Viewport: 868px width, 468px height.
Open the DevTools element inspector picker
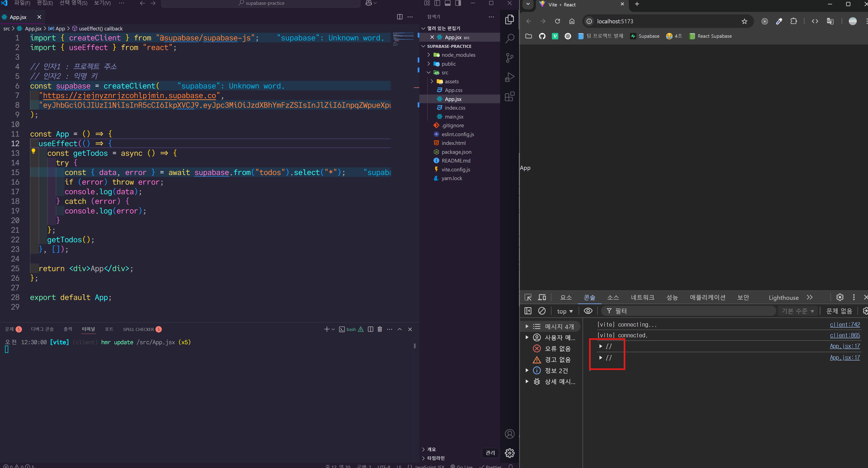(x=528, y=297)
